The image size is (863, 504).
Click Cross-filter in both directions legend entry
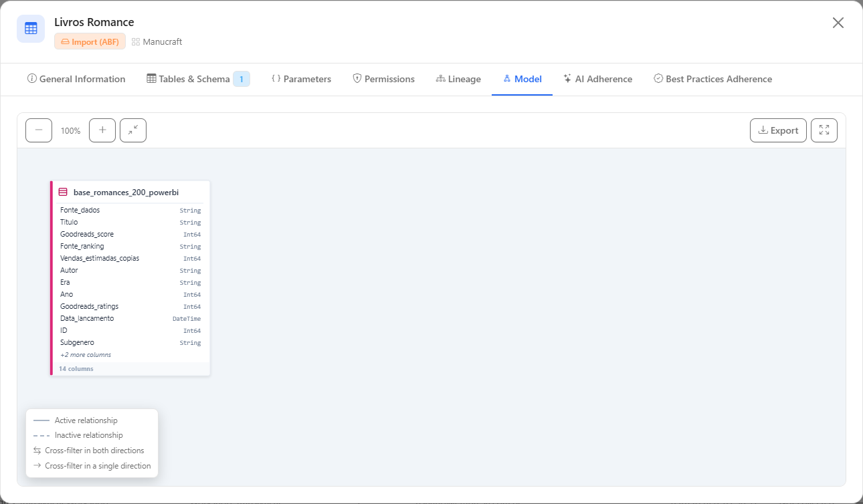88,451
